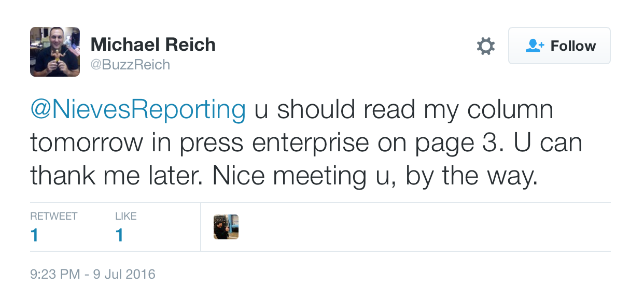Open the 9:23 PM tweet timestamp
This screenshot has width=644, height=287.
click(52, 274)
